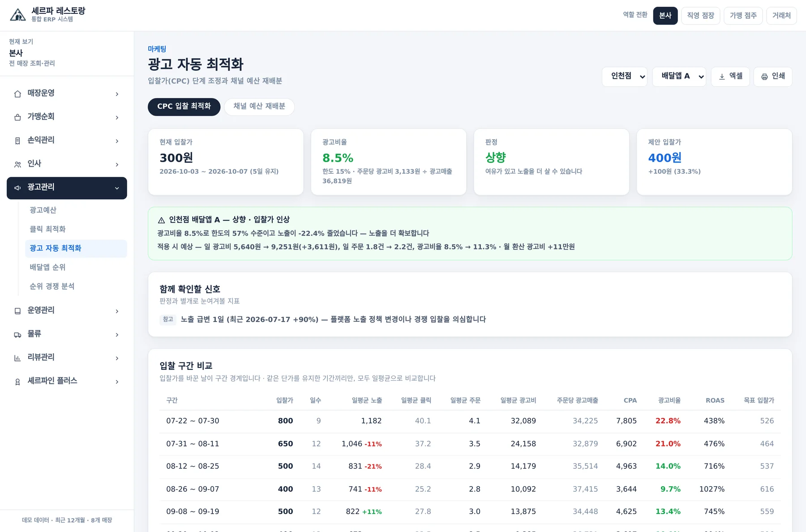Select the 광고 자동 최적화 submenu item
The image size is (806, 532).
pyautogui.click(x=76, y=249)
